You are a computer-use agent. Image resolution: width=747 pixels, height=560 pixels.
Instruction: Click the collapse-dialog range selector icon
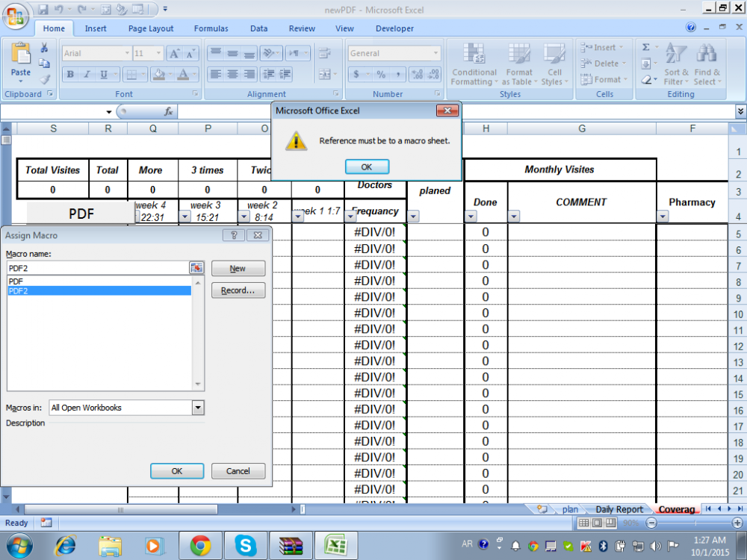tap(196, 268)
